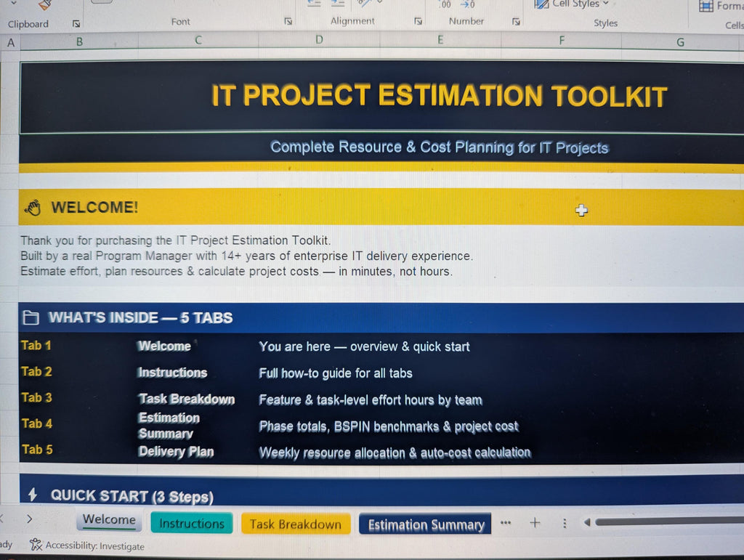Viewport: 744px width, 560px height.
Task: Click the next sheet navigation arrow
Action: (29, 519)
